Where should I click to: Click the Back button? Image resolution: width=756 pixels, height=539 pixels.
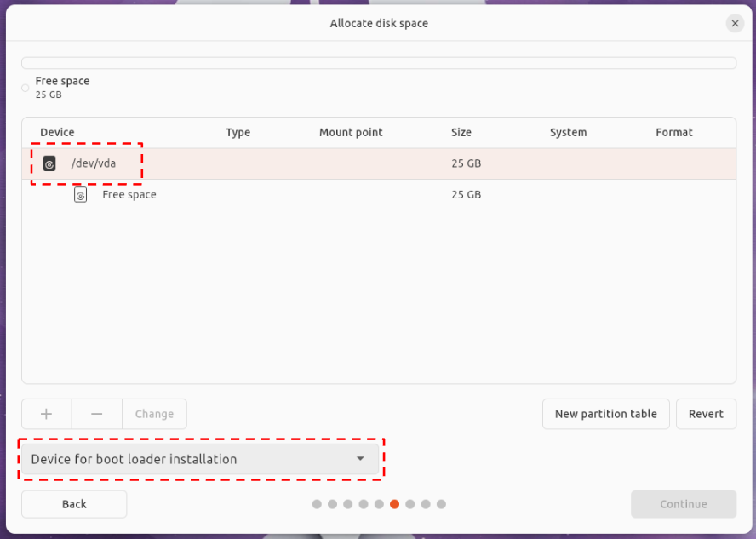73,504
